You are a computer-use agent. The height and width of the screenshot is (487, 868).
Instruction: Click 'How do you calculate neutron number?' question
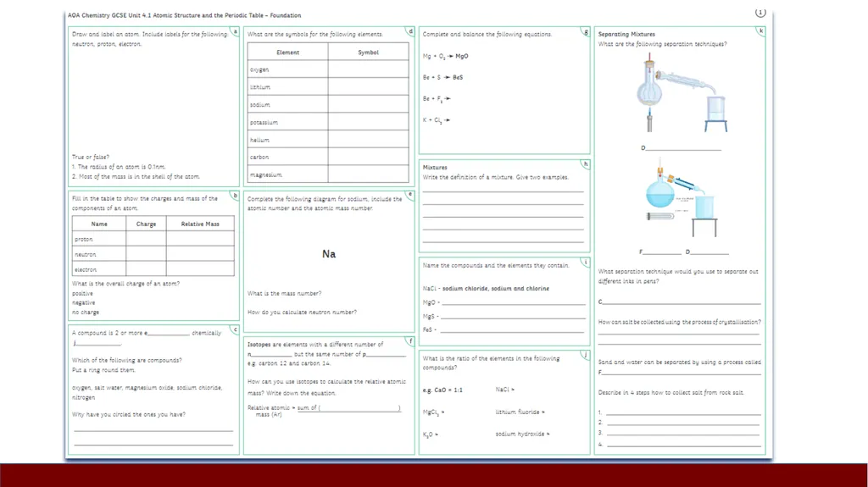(x=303, y=313)
